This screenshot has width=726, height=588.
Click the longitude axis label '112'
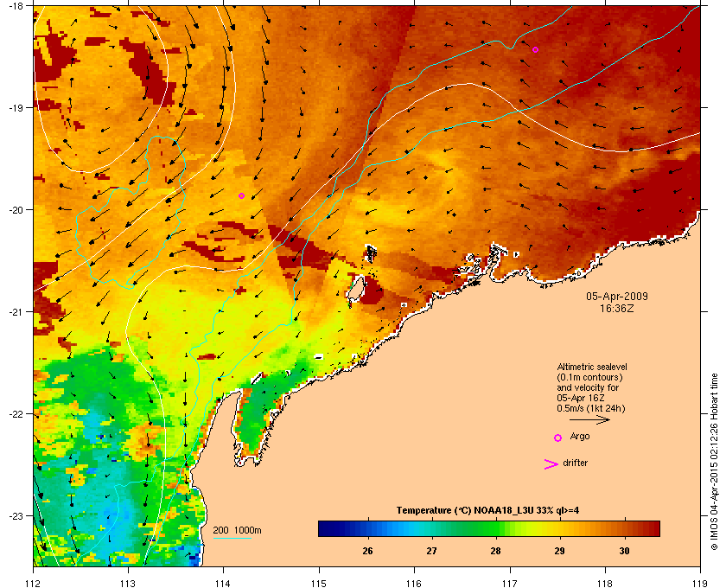34,583
